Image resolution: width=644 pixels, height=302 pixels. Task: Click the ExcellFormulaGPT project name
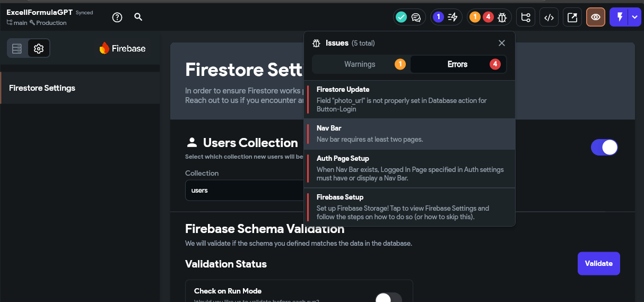tap(39, 12)
